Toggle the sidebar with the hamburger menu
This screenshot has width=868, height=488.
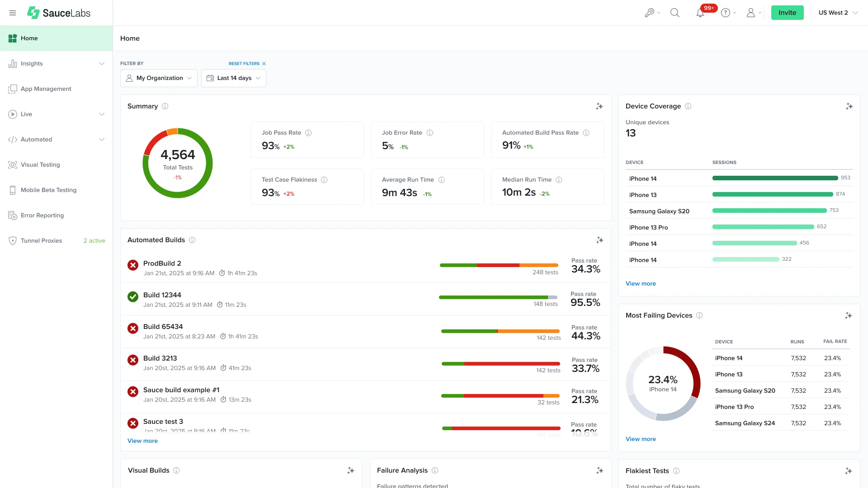pyautogui.click(x=13, y=13)
